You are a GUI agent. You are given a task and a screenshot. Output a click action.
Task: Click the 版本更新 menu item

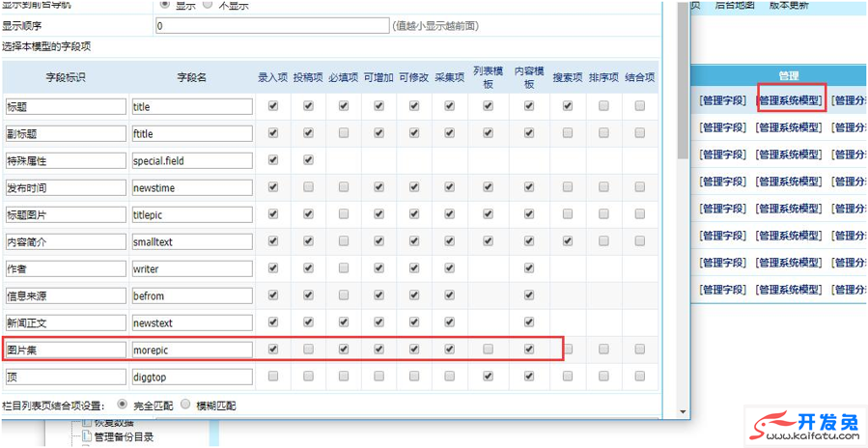789,6
